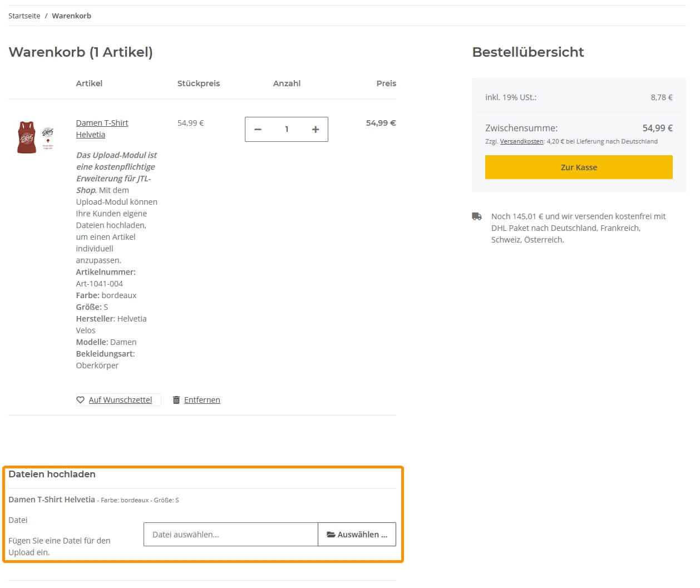
Task: Click the Auswählen file browse button
Action: pos(357,535)
